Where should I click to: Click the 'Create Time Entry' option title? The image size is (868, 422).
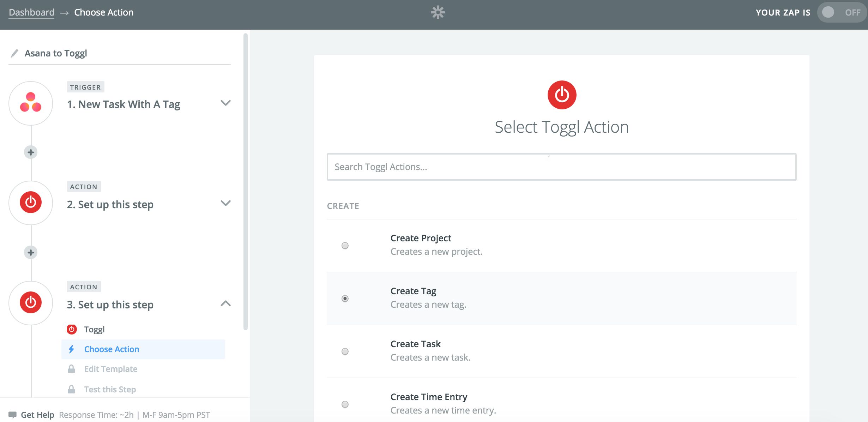click(429, 397)
